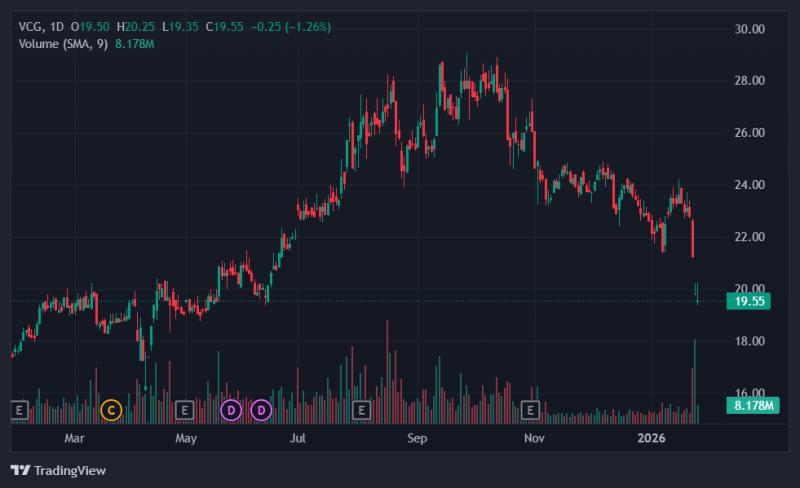Click the TradingView logo
Viewport: 800px width, 488px height.
[x=58, y=470]
